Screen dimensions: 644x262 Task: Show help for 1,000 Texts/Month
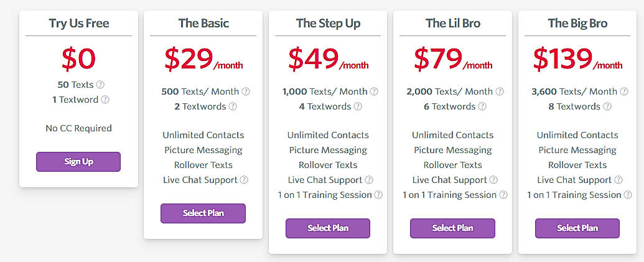click(x=374, y=91)
